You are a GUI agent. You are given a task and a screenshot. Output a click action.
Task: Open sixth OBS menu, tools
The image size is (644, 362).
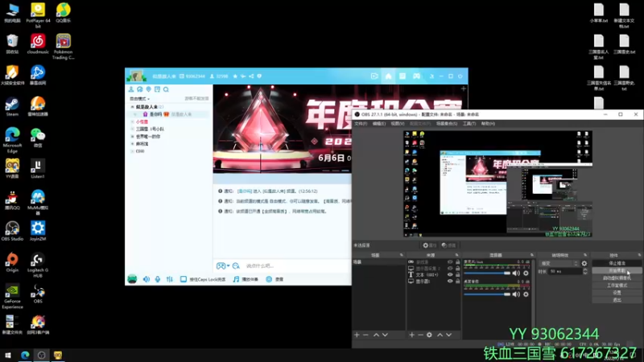click(x=469, y=124)
